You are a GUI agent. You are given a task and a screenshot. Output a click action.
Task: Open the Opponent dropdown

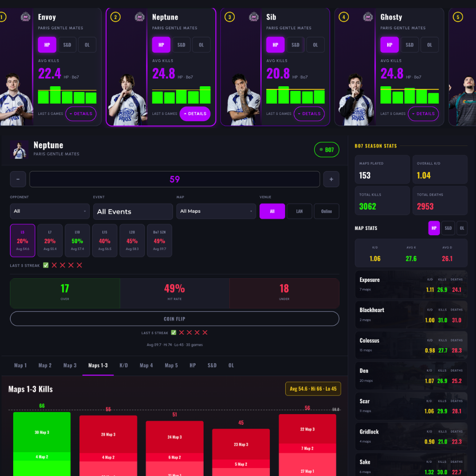pos(50,211)
